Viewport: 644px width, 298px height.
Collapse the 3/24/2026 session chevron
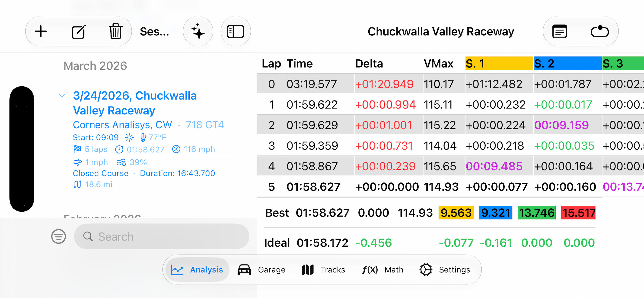(x=62, y=96)
